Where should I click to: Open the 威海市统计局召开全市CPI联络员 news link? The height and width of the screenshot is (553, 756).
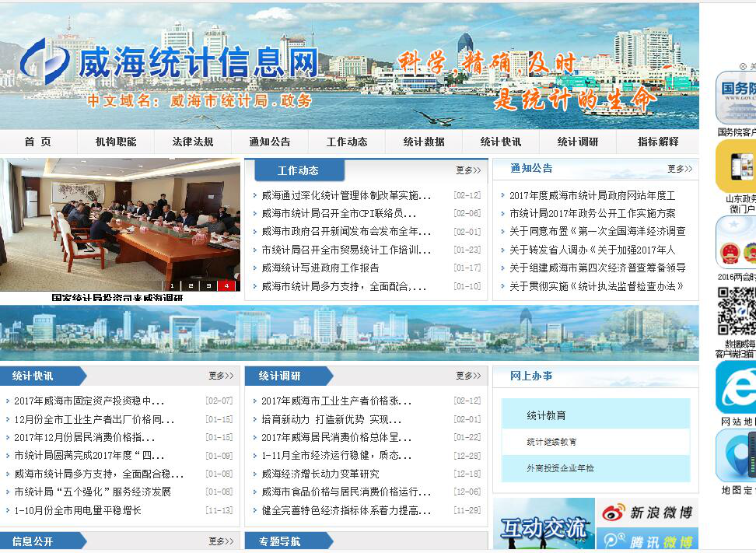(x=338, y=213)
